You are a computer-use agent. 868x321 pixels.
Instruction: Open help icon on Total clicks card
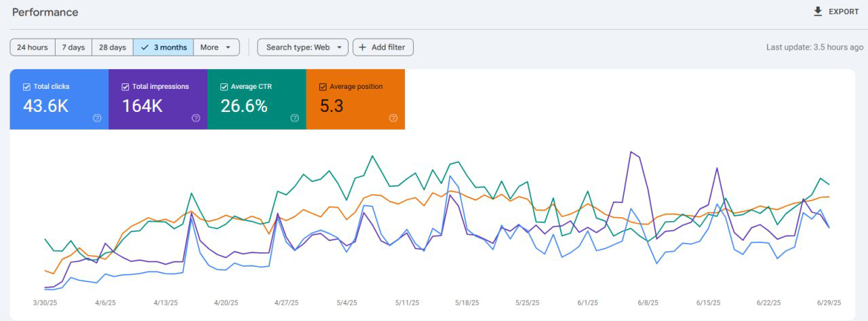[97, 118]
